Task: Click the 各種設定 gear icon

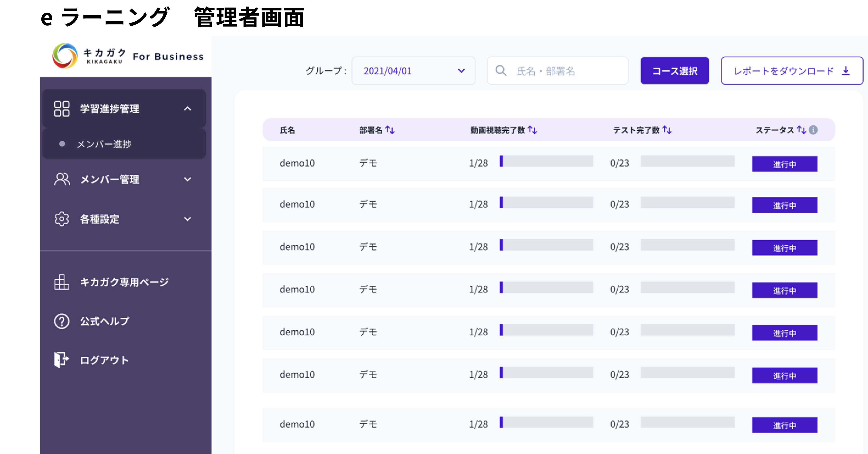Action: point(62,219)
